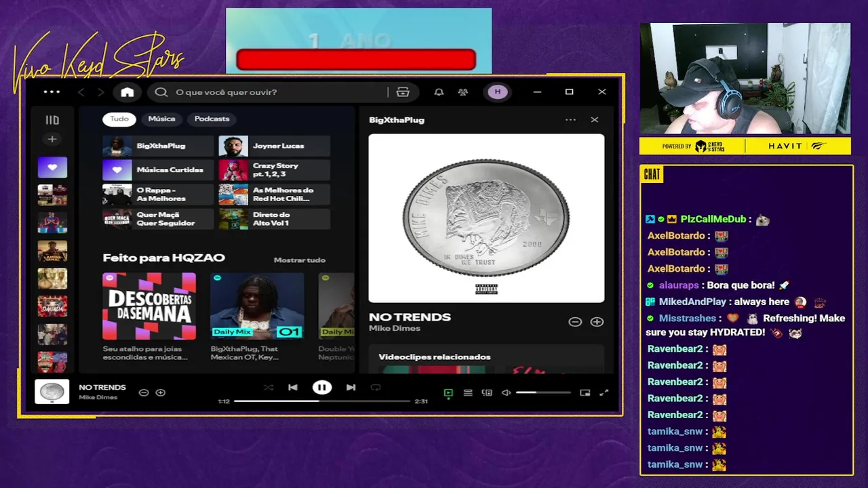Open BigXthaPlug header in Now Playing panel
Screen dimensions: 868x488
pos(397,120)
